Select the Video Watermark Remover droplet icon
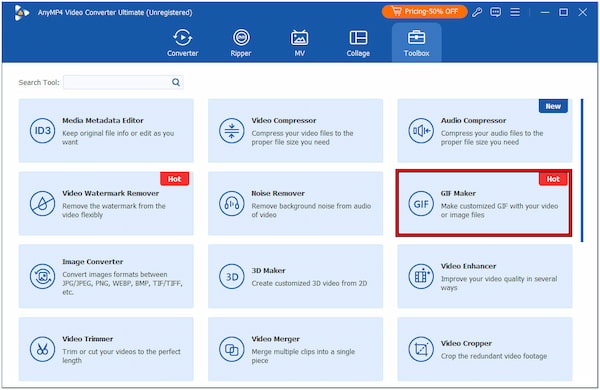This screenshot has width=600, height=390. [42, 204]
